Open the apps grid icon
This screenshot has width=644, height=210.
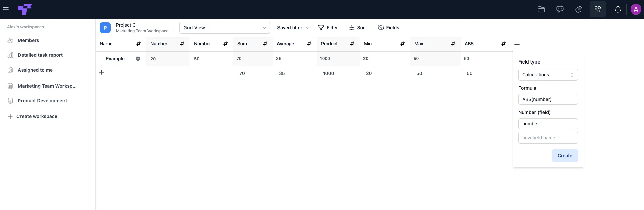598,9
